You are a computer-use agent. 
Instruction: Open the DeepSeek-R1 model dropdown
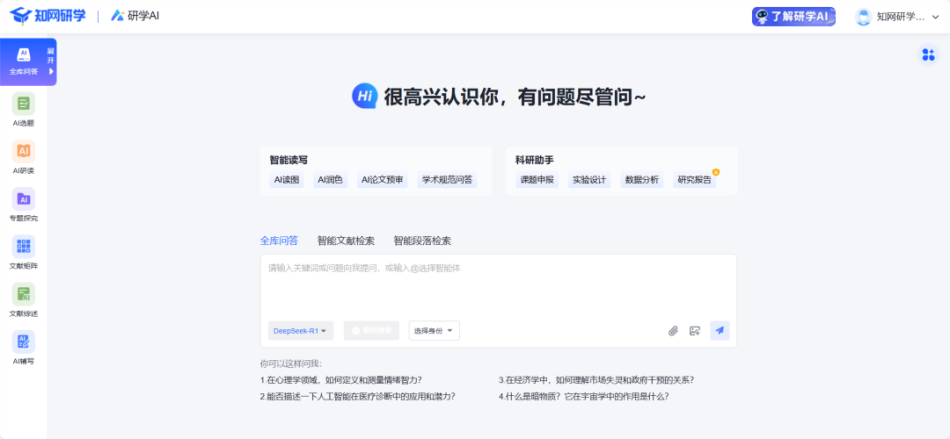point(300,331)
